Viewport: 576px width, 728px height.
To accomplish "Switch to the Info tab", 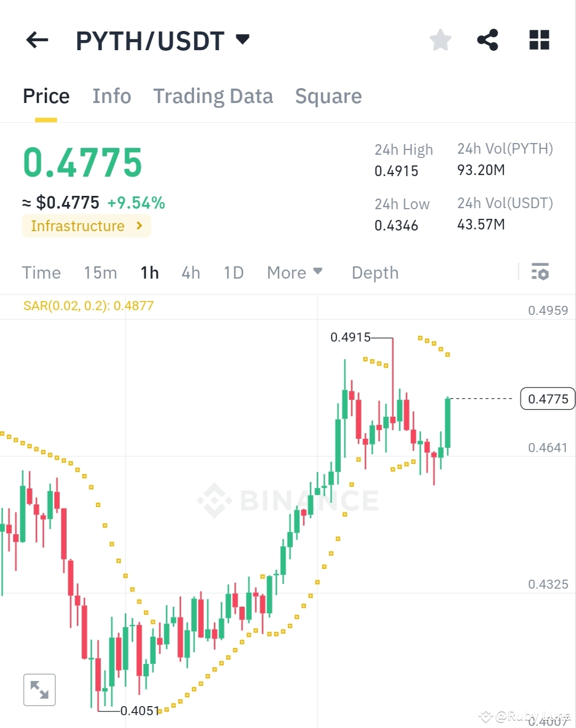I will point(111,96).
